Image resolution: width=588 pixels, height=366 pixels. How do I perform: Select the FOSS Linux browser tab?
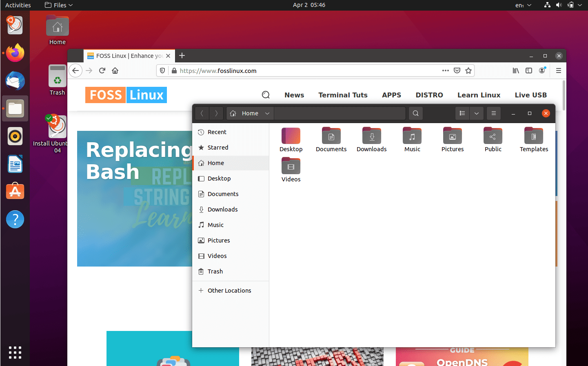tap(129, 56)
